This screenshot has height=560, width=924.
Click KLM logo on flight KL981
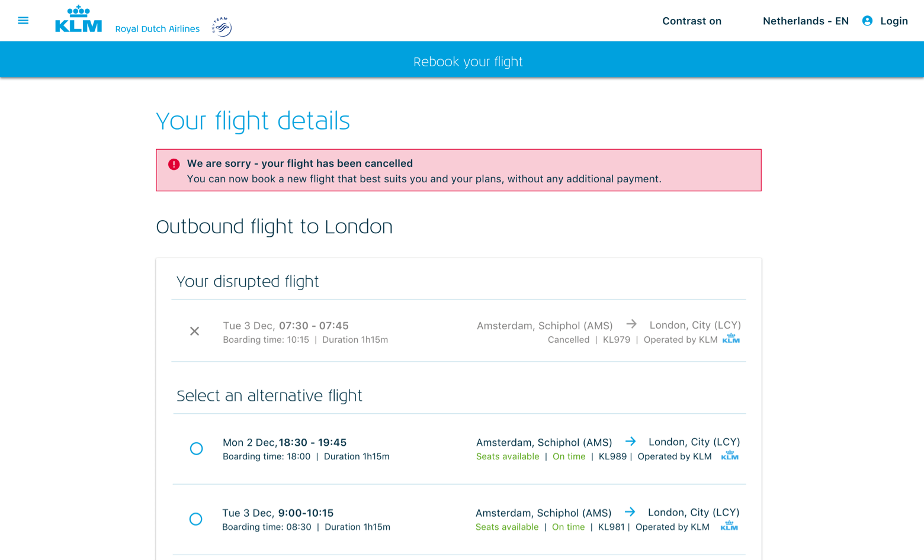[729, 526]
